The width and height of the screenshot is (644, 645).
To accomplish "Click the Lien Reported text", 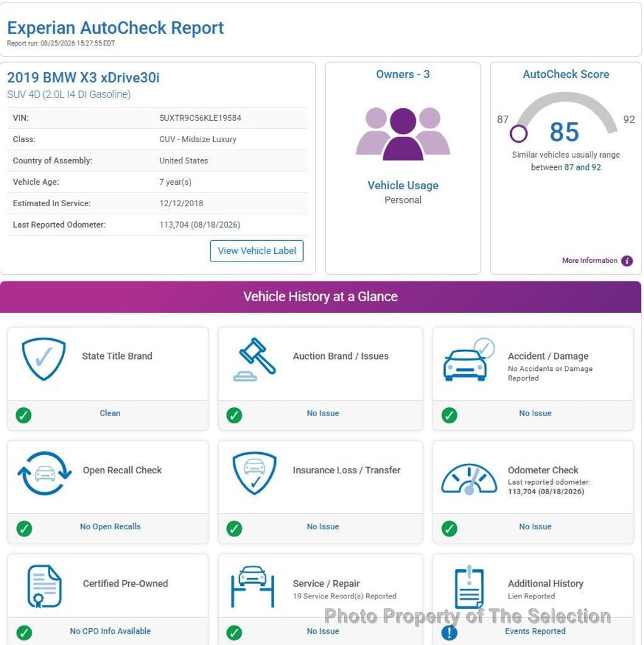I will [x=531, y=596].
